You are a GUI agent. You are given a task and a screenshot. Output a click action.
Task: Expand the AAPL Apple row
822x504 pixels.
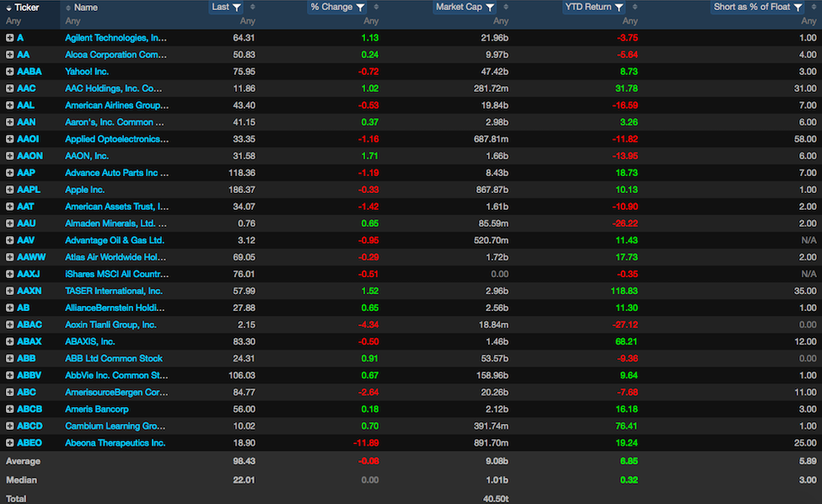point(9,190)
